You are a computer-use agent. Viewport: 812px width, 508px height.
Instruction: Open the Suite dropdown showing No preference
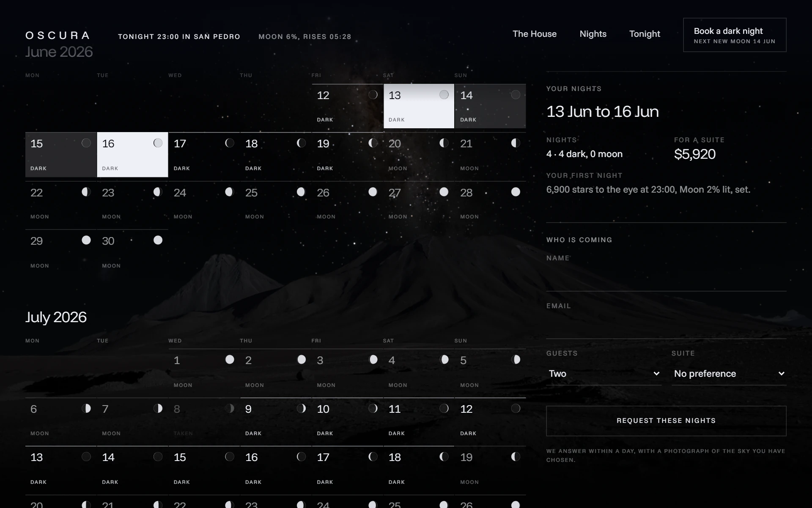pyautogui.click(x=729, y=374)
